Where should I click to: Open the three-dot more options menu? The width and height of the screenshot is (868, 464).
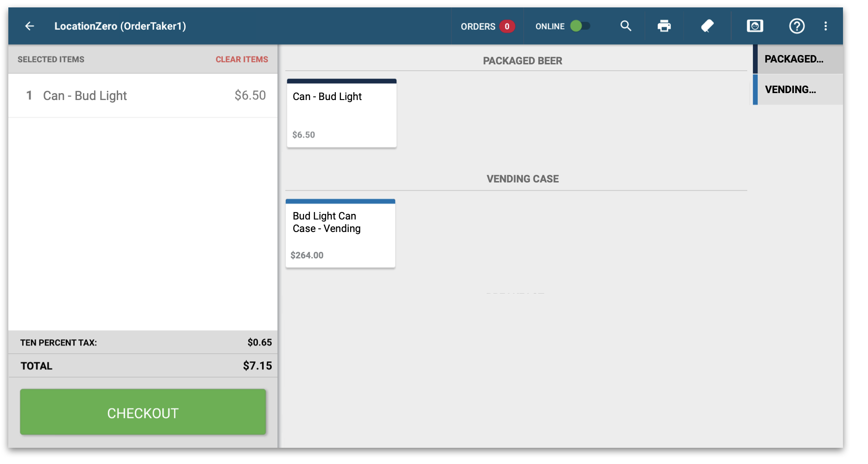point(825,26)
